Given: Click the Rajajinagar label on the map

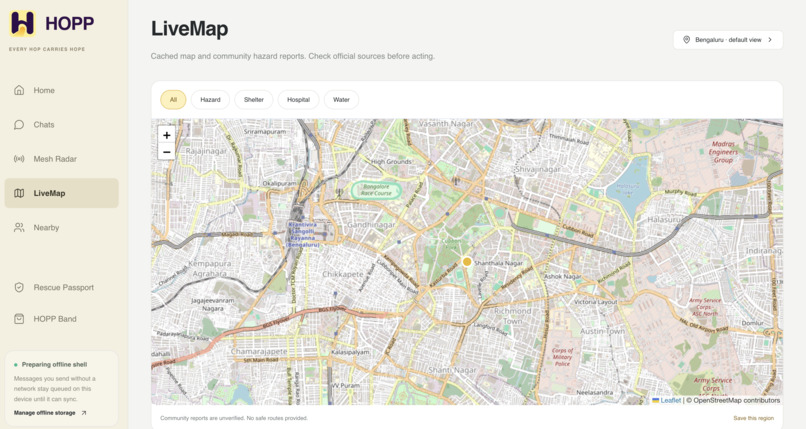Looking at the screenshot, I should coord(206,151).
